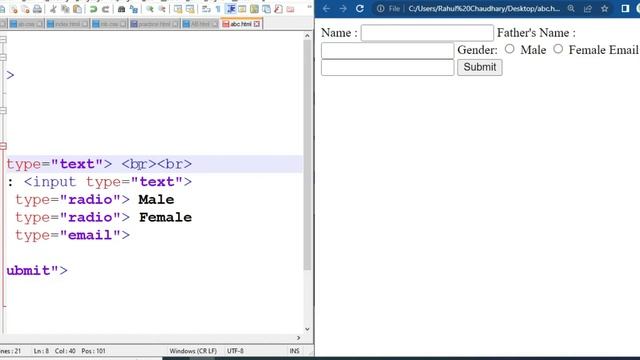The image size is (640, 360).
Task: Open the Document Map icon
Action: pos(254,9)
